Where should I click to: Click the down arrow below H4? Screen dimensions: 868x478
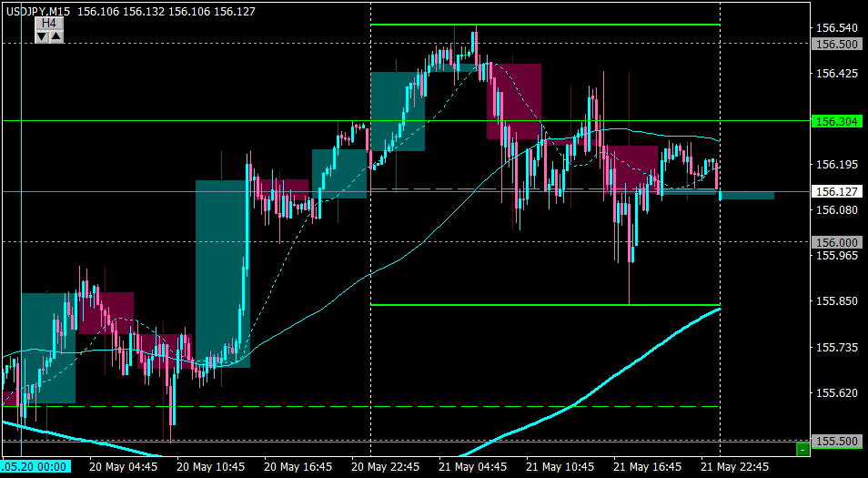(x=42, y=36)
